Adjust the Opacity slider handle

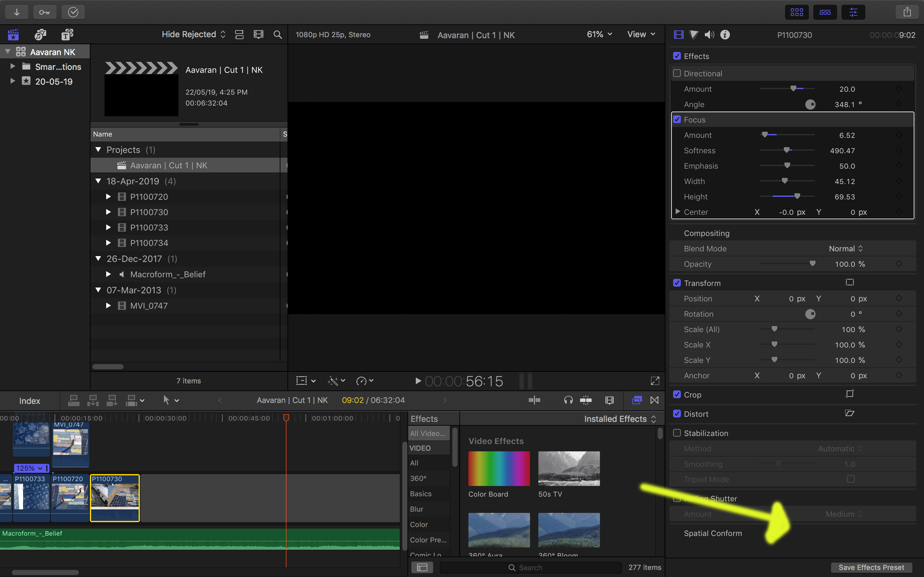(812, 264)
